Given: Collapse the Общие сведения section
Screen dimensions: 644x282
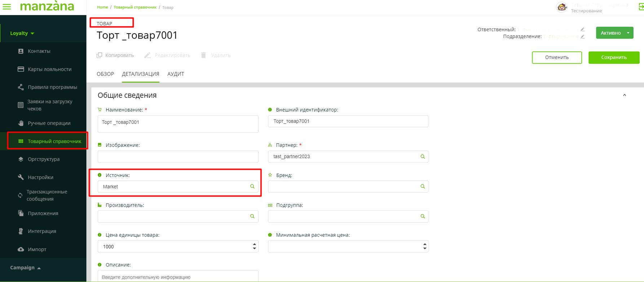Looking at the screenshot, I should (625, 95).
